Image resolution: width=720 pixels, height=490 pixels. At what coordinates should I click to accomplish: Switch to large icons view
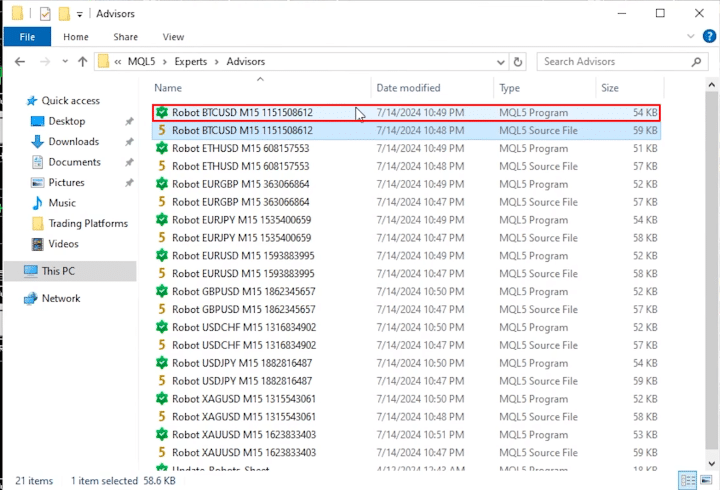coord(704,481)
